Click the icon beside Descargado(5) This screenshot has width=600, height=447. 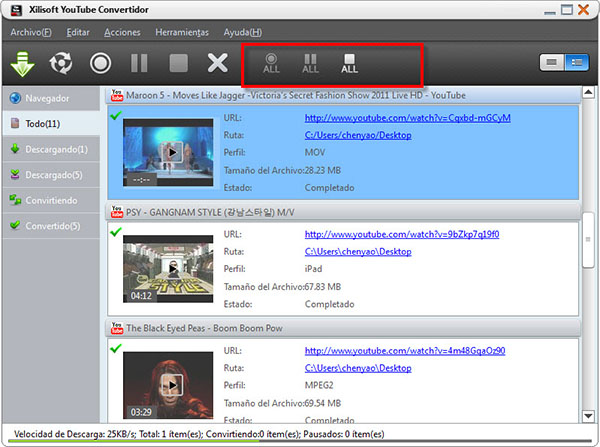click(15, 175)
